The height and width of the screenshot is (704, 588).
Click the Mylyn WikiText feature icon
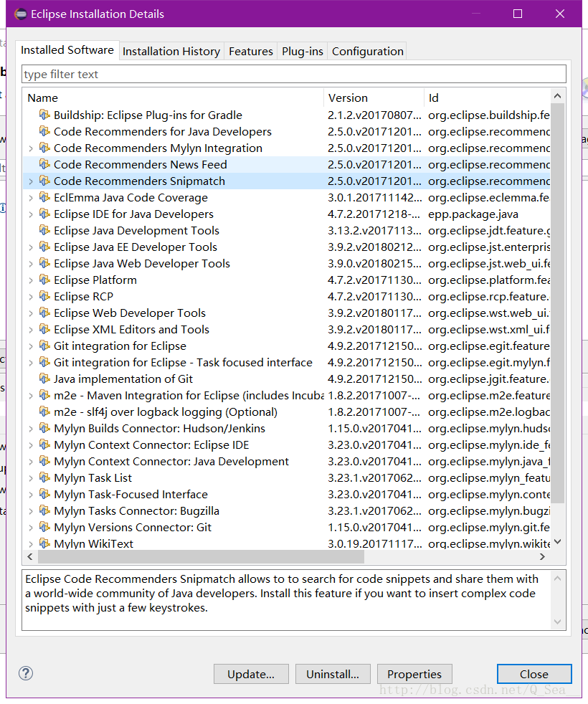click(44, 543)
